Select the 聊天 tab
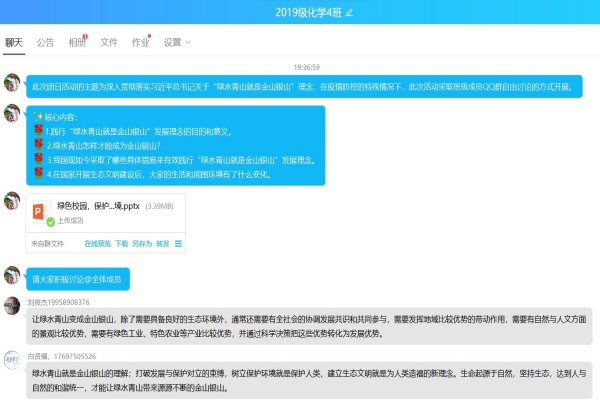Screen dimensions: 600x400 point(14,42)
